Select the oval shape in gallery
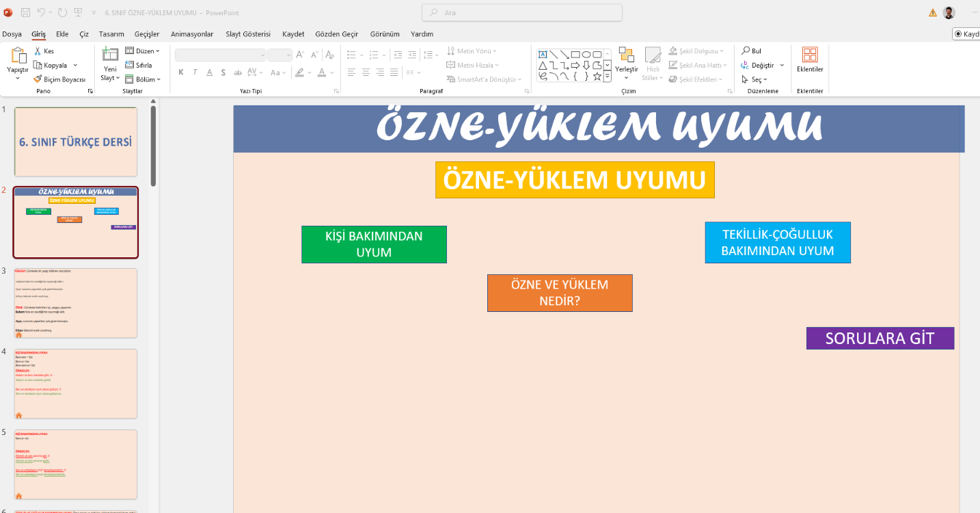This screenshot has width=980, height=513. (586, 55)
